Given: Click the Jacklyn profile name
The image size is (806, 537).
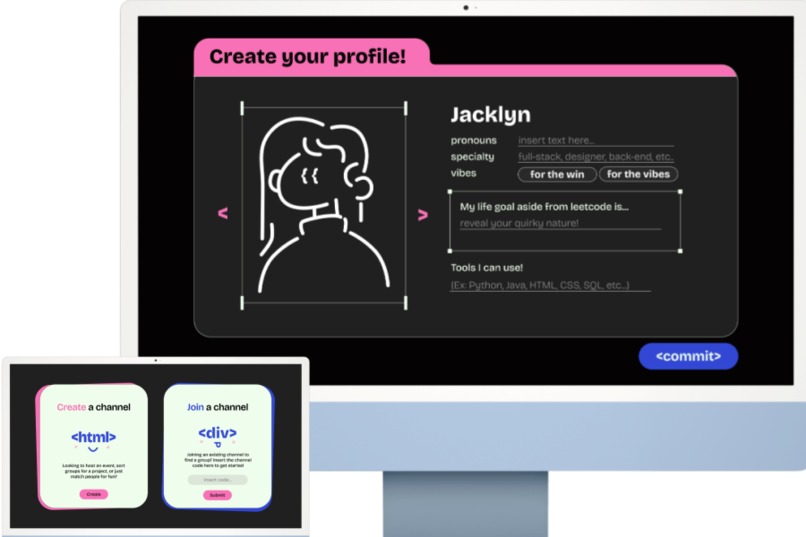Looking at the screenshot, I should 490,115.
